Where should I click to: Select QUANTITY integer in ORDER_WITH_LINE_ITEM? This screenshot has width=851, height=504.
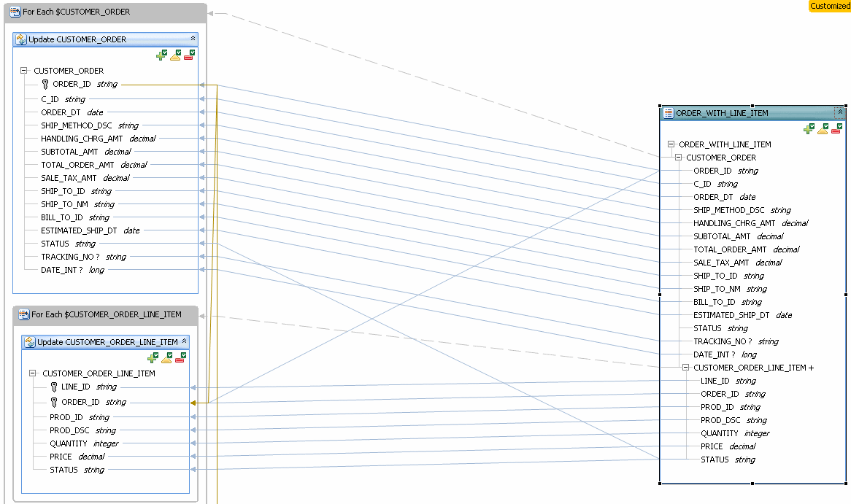(x=735, y=433)
